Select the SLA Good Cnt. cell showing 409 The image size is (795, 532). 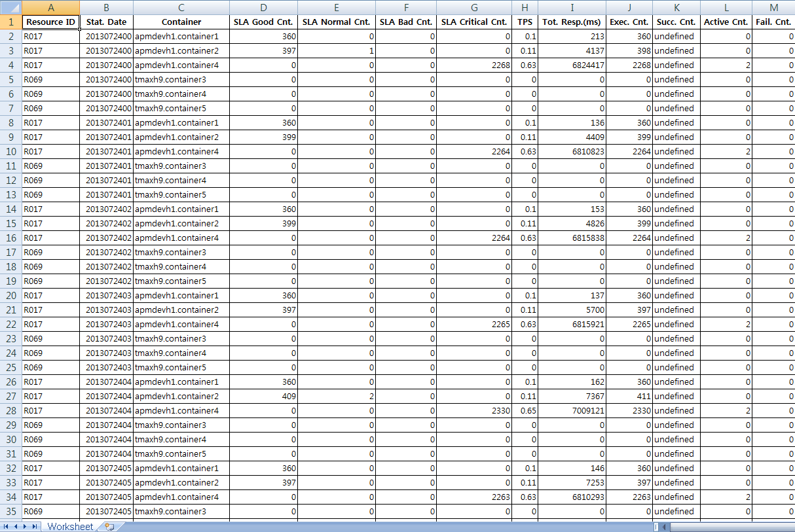click(263, 396)
